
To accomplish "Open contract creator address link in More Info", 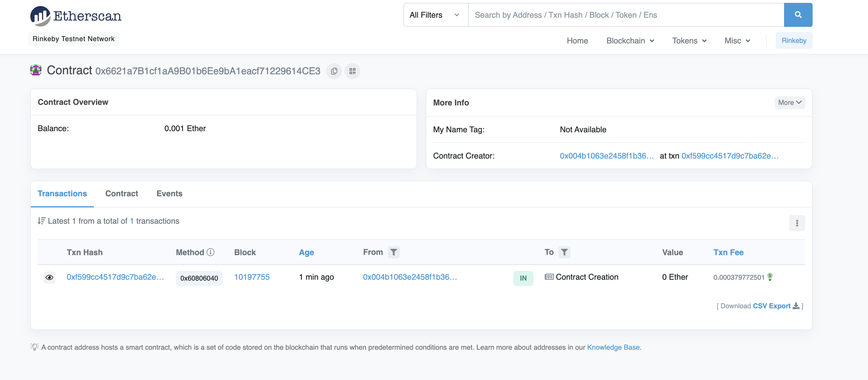I will pos(606,156).
